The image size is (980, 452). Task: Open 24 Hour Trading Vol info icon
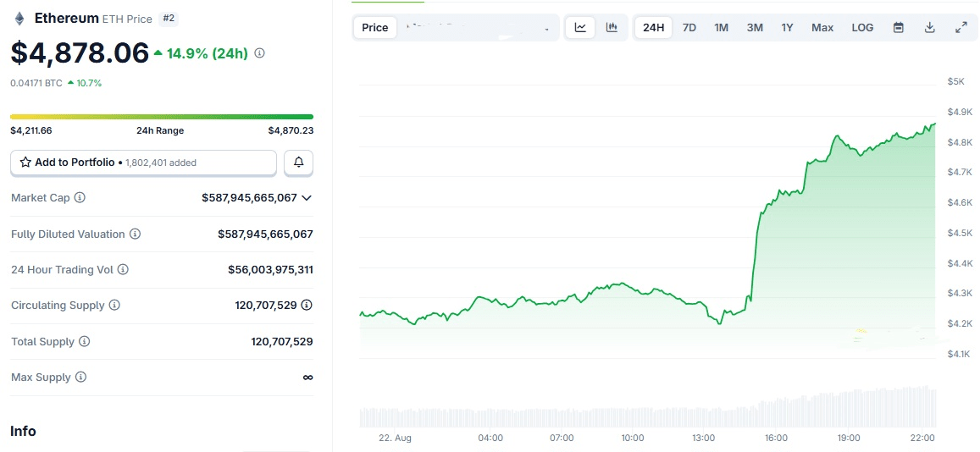123,270
